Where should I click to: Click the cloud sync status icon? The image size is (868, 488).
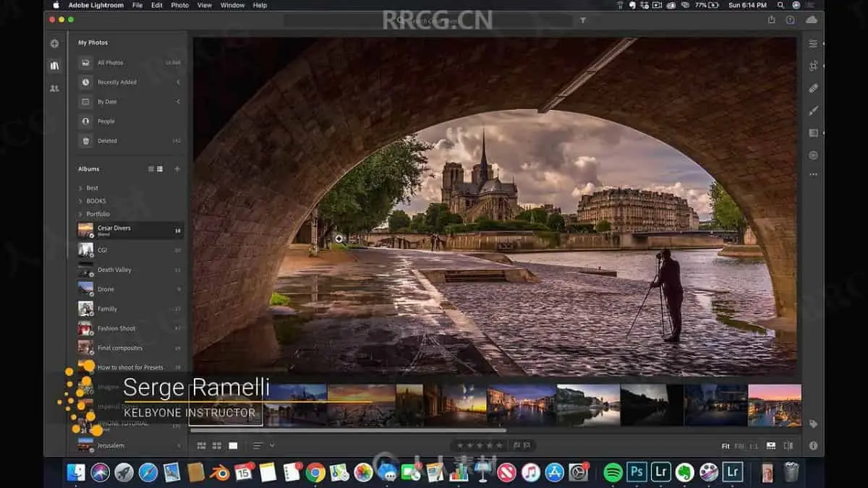(811, 20)
